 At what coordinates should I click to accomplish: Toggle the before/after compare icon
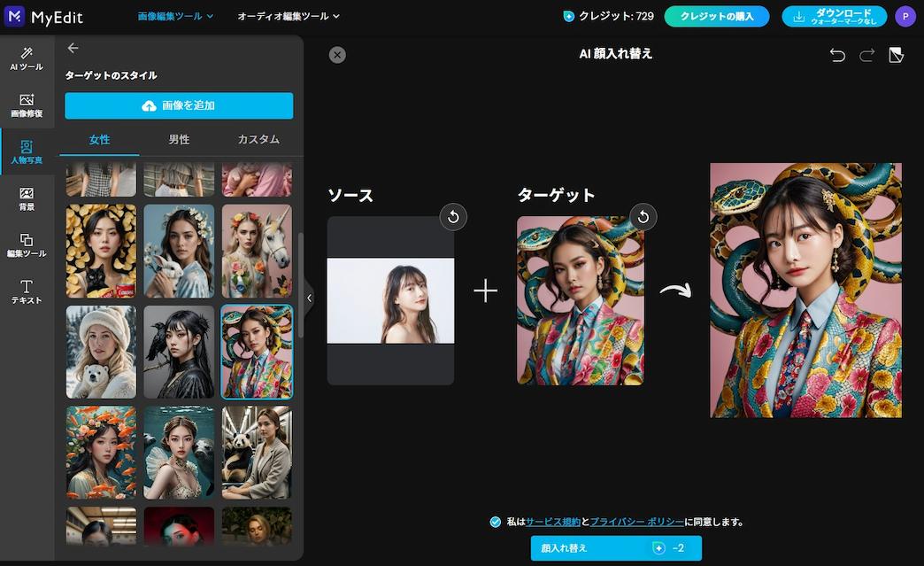896,55
